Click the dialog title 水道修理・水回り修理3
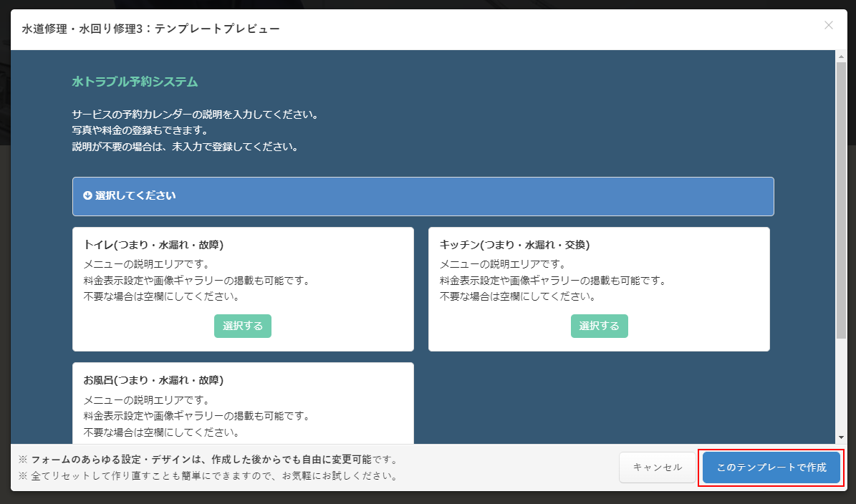Image resolution: width=856 pixels, height=504 pixels. pos(150,29)
